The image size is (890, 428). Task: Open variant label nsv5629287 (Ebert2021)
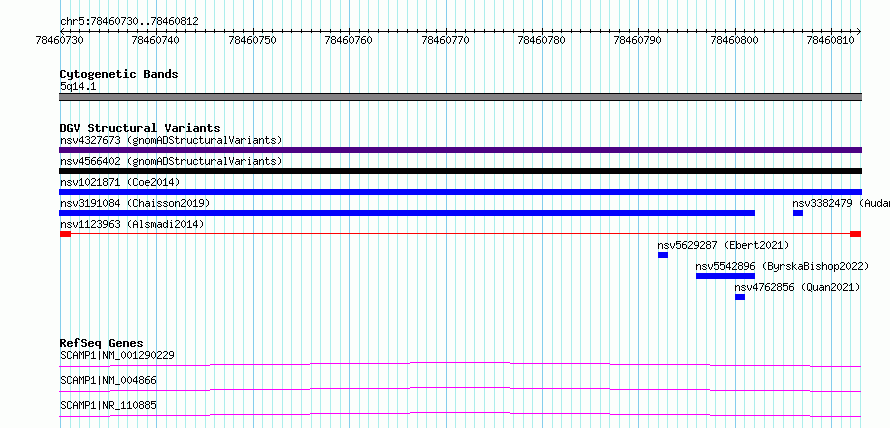coord(724,245)
